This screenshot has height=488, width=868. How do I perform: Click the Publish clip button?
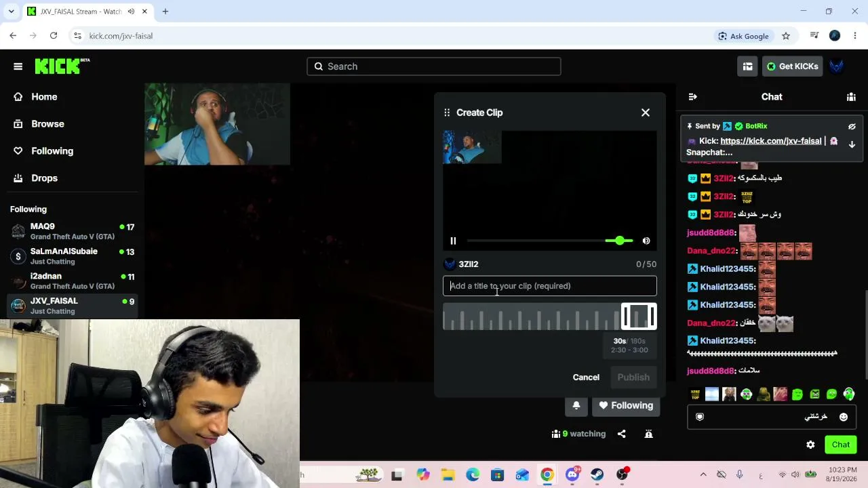(633, 378)
